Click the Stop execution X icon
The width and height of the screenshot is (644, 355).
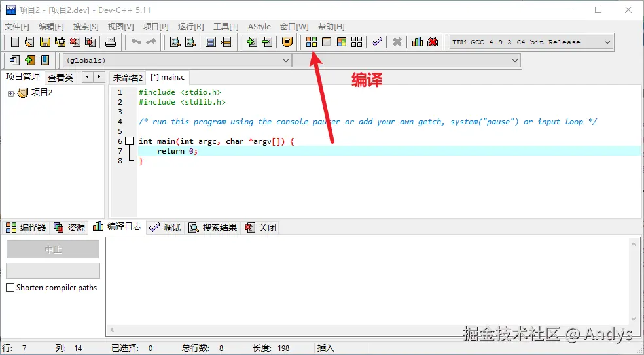tap(397, 42)
